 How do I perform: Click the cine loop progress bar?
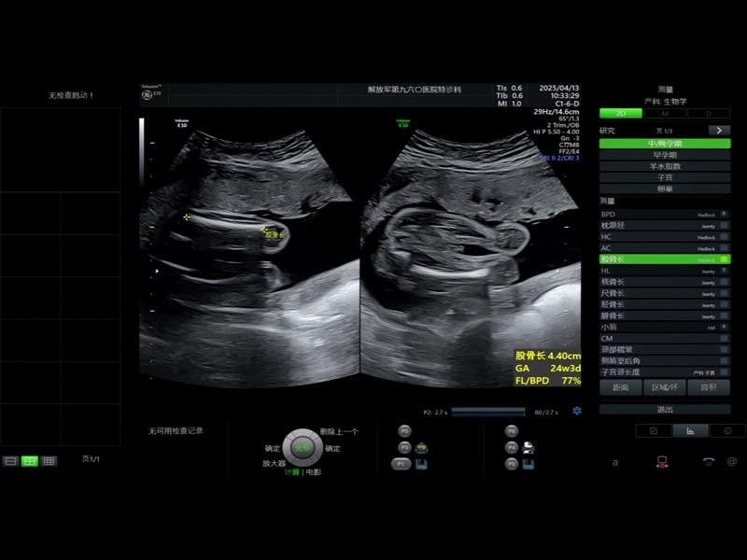pos(487,412)
